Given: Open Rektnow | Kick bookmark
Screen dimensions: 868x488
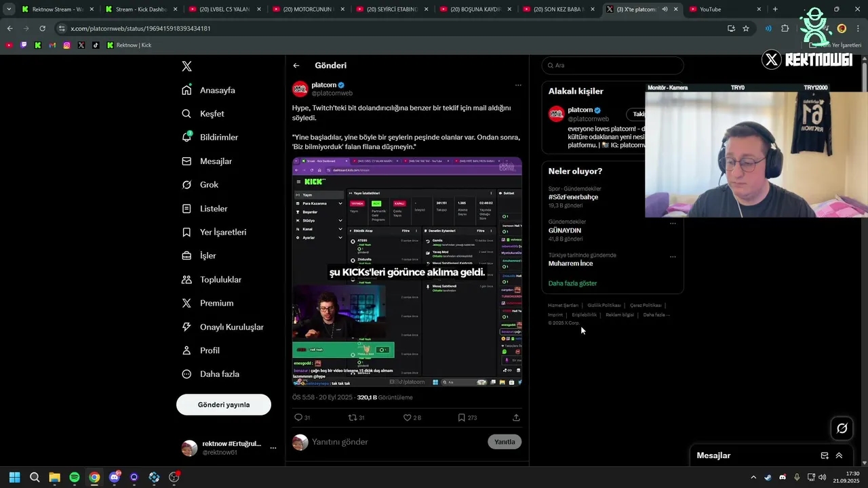Looking at the screenshot, I should 129,45.
